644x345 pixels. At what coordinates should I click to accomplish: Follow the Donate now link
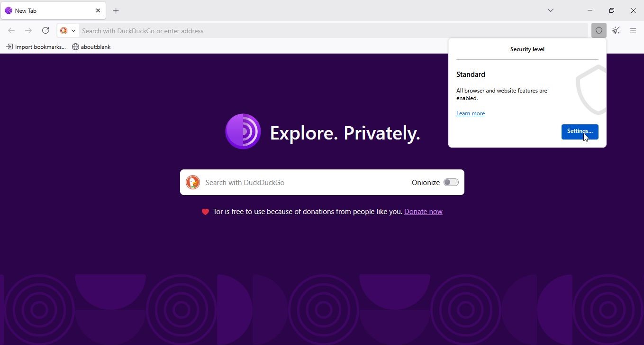click(423, 212)
